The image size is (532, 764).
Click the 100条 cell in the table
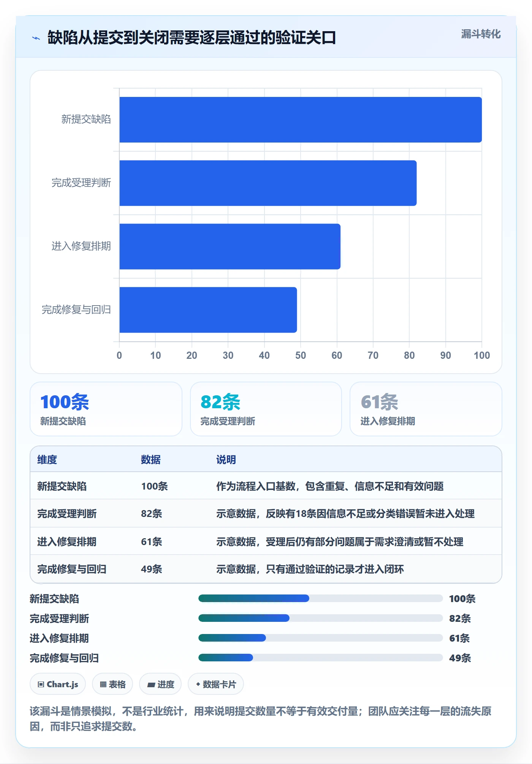[x=154, y=486]
